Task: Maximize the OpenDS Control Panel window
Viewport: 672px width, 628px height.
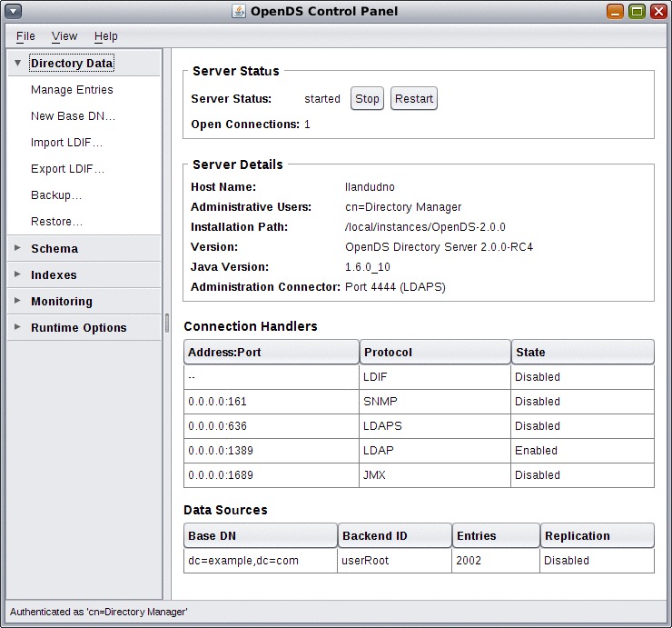Action: (637, 11)
